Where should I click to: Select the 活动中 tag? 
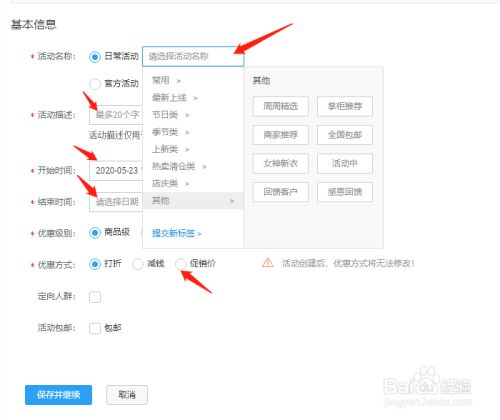(345, 163)
